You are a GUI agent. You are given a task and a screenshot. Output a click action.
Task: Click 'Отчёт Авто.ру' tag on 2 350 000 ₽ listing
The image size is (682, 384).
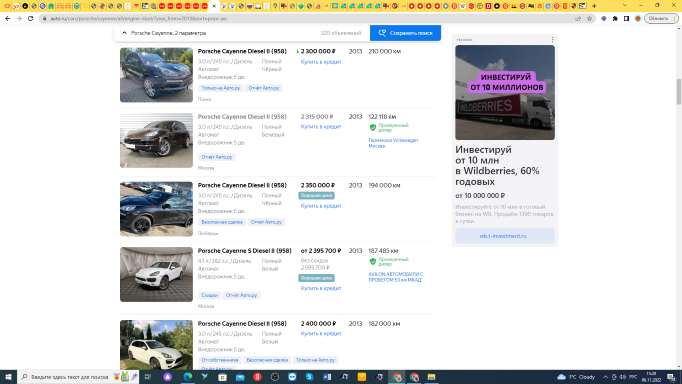(x=266, y=222)
